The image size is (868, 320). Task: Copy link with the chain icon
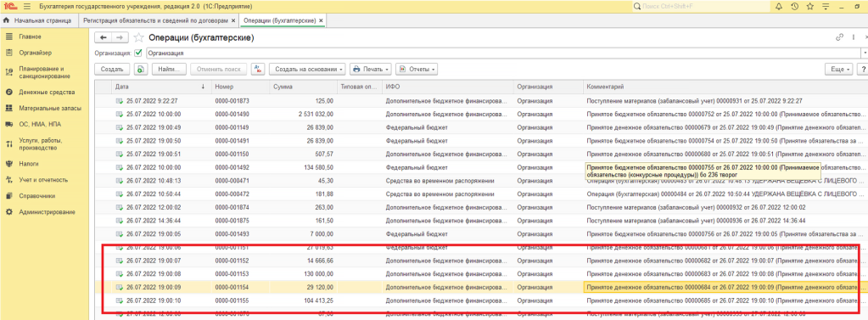(x=839, y=37)
